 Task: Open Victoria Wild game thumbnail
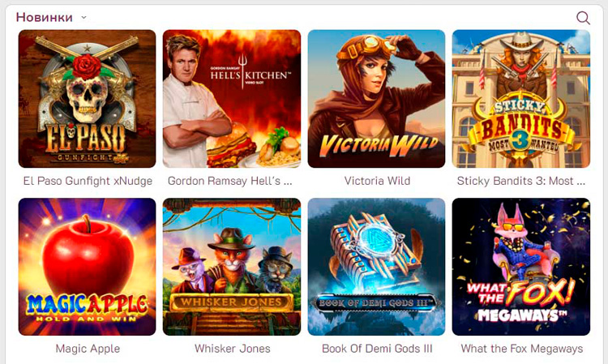click(x=376, y=99)
